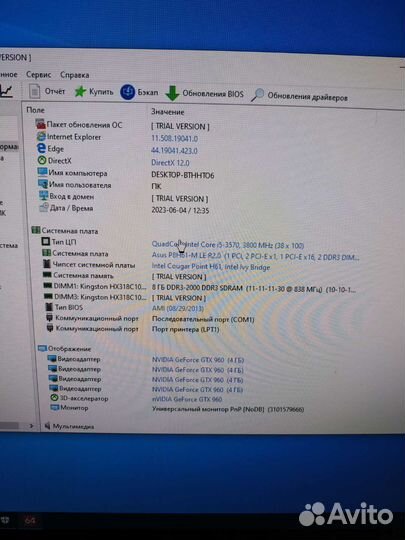Click the Мультимедиа section speaker icon
Screen dimensions: 405x540
pos(48,426)
